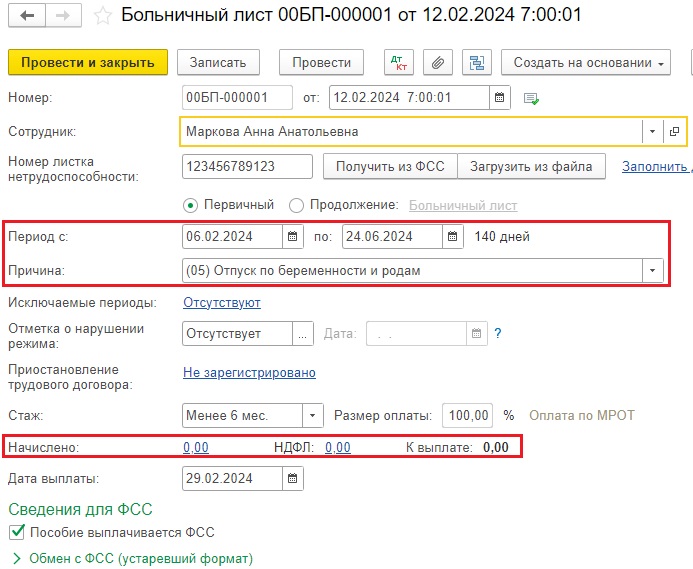This screenshot has height=569, width=693.
Task: Click Оплата по МРОТ text
Action: pyautogui.click(x=582, y=416)
